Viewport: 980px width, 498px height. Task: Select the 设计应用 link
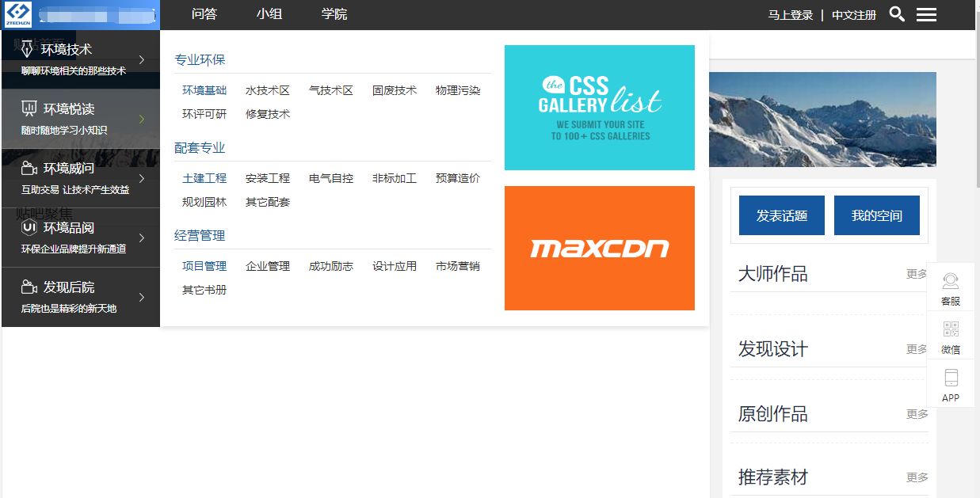[x=395, y=267]
